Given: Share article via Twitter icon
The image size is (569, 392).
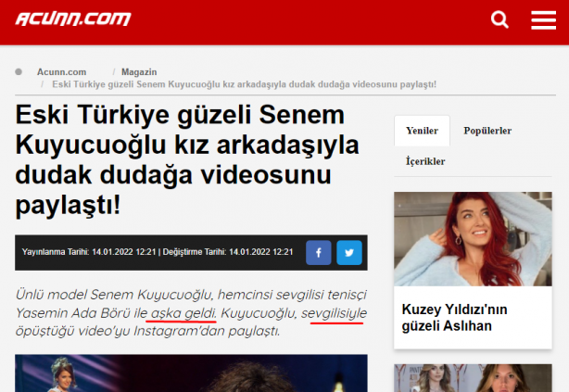Looking at the screenshot, I should [x=349, y=253].
